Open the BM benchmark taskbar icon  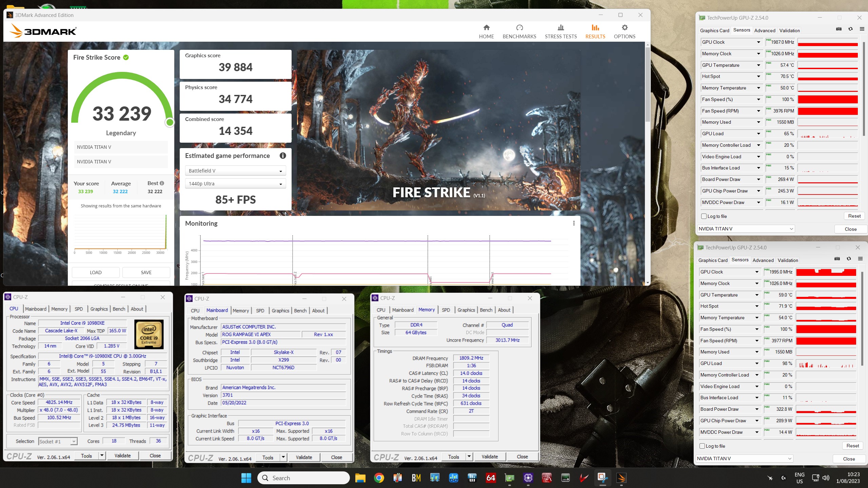[x=416, y=478]
